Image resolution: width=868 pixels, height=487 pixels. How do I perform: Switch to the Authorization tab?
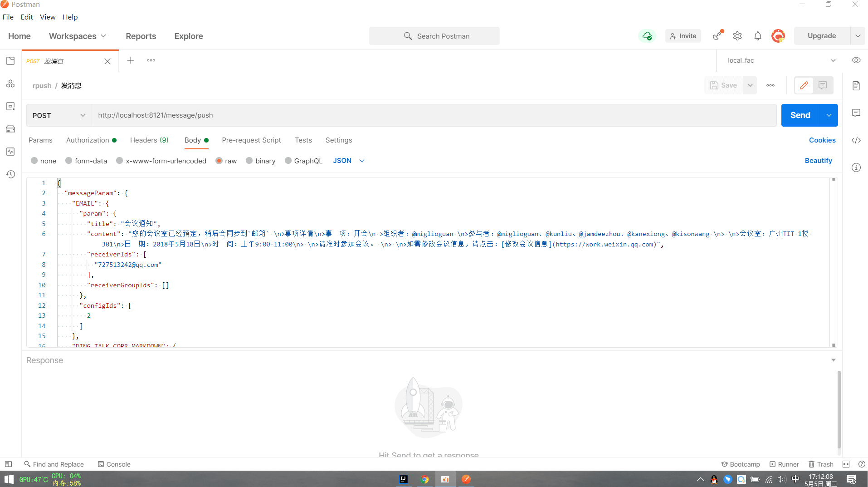[91, 140]
